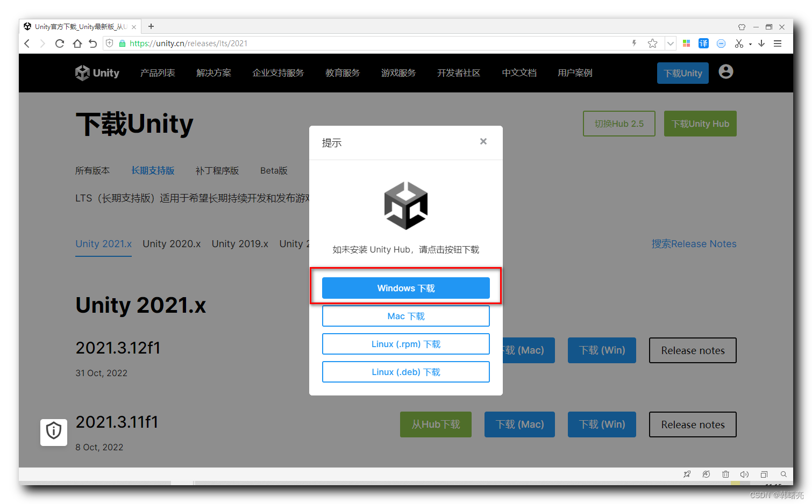Viewport: 812px width, 504px height.
Task: Select the Unity 2021.x version tab
Action: pyautogui.click(x=103, y=244)
